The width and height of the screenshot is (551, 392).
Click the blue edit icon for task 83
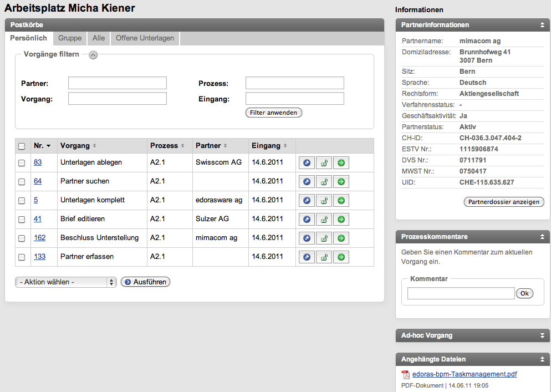pyautogui.click(x=307, y=163)
